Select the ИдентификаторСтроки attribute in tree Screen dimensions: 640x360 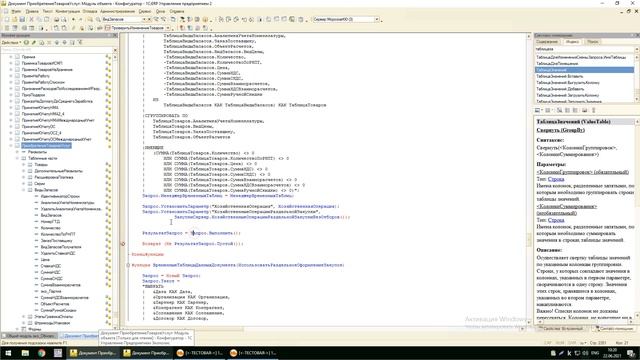[60, 196]
